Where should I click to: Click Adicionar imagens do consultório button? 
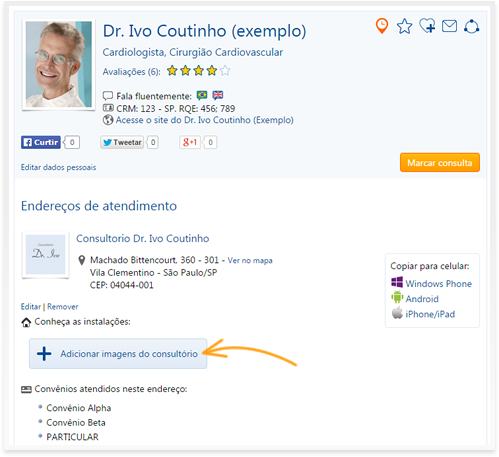point(118,354)
